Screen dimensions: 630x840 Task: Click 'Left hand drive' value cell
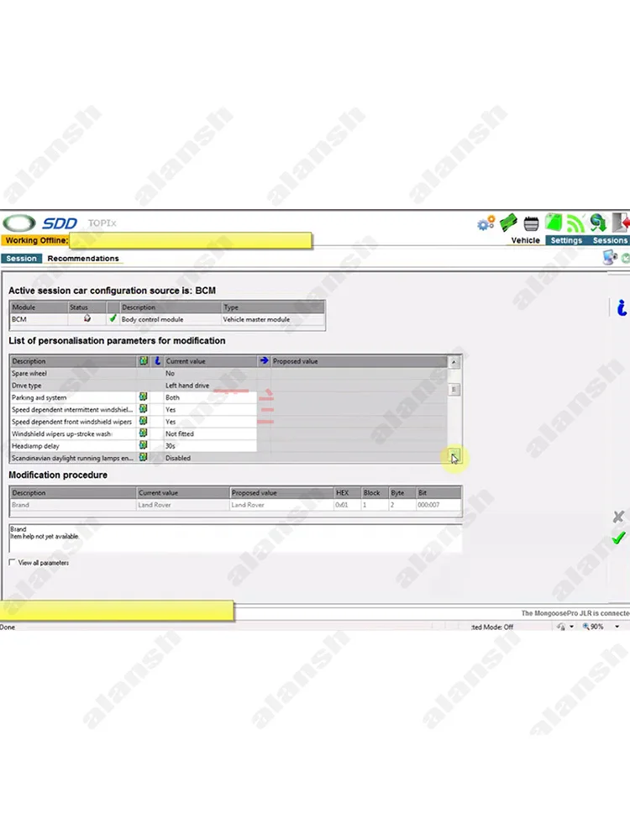click(x=210, y=386)
